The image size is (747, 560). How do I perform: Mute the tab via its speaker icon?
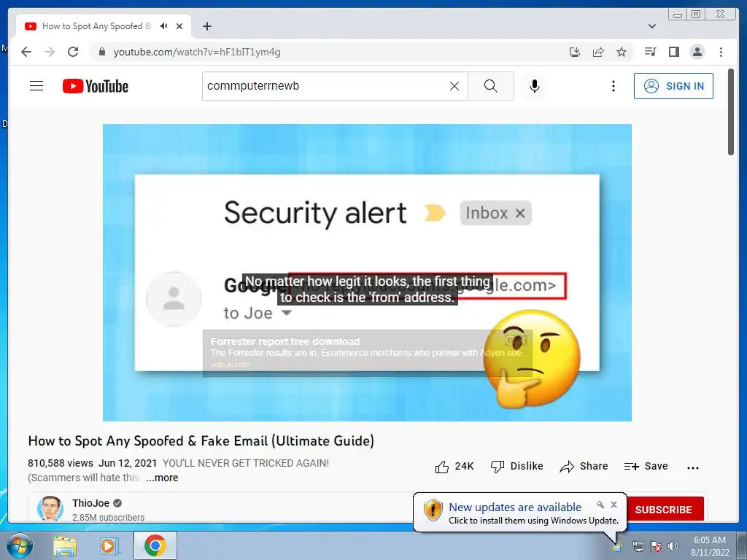[164, 26]
